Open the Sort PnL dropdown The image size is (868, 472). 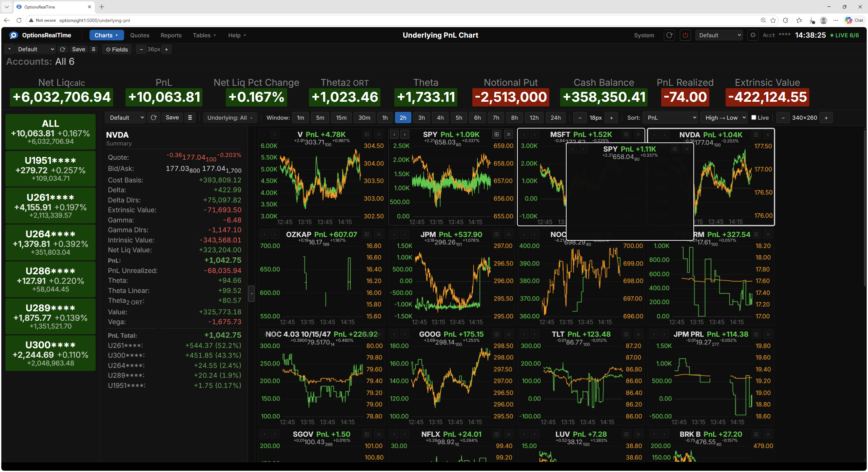coord(670,118)
